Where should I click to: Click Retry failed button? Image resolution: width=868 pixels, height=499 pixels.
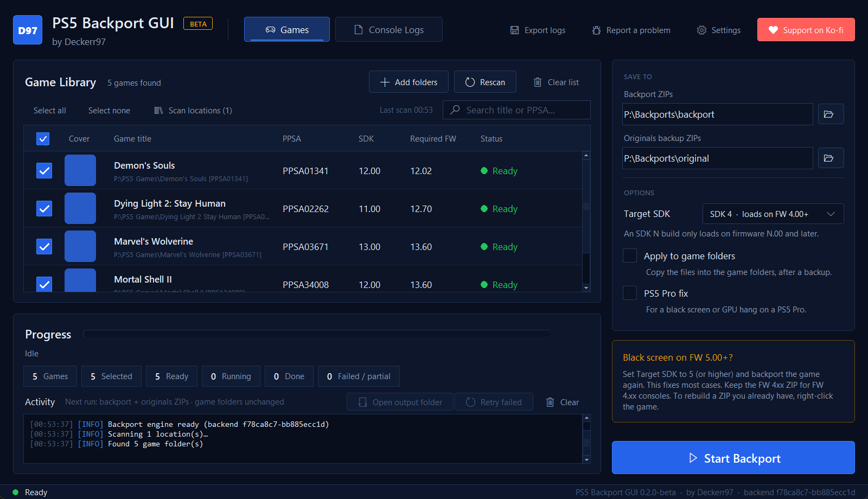pos(494,402)
